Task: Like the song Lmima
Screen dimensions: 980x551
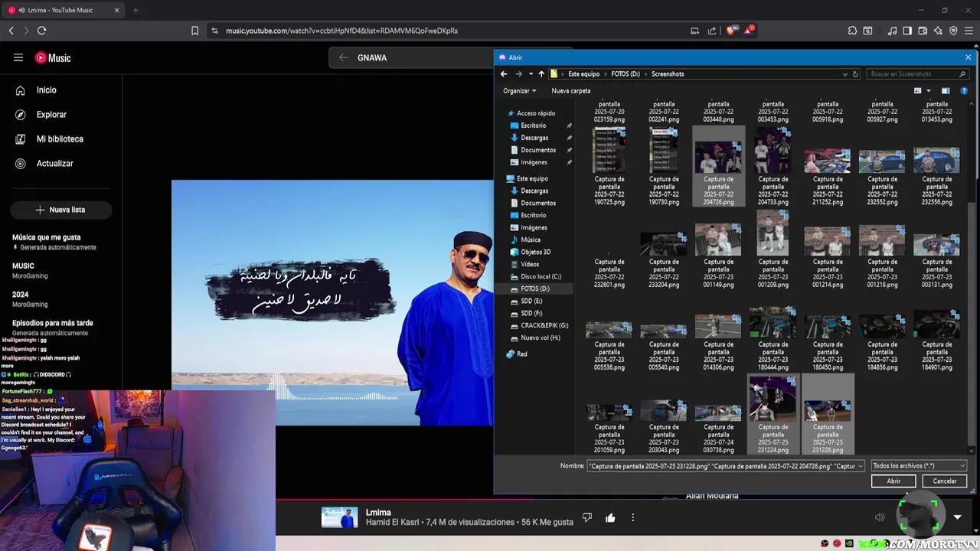Action: [x=610, y=518]
